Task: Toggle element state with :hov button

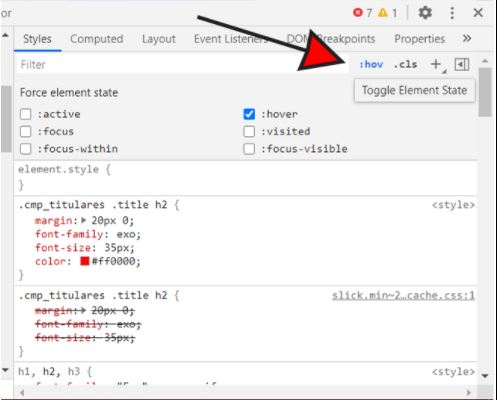Action: [x=371, y=64]
